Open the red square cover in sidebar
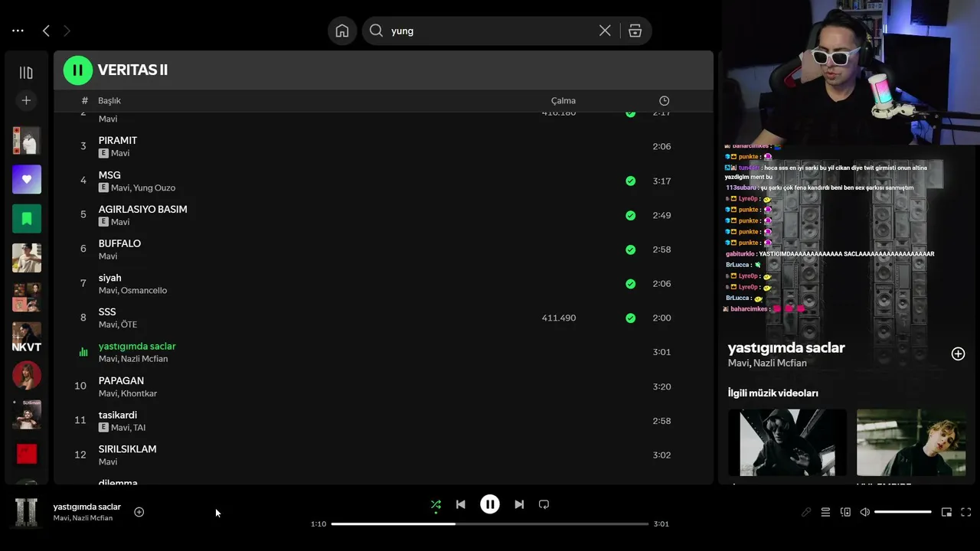This screenshot has height=551, width=980. 27,454
